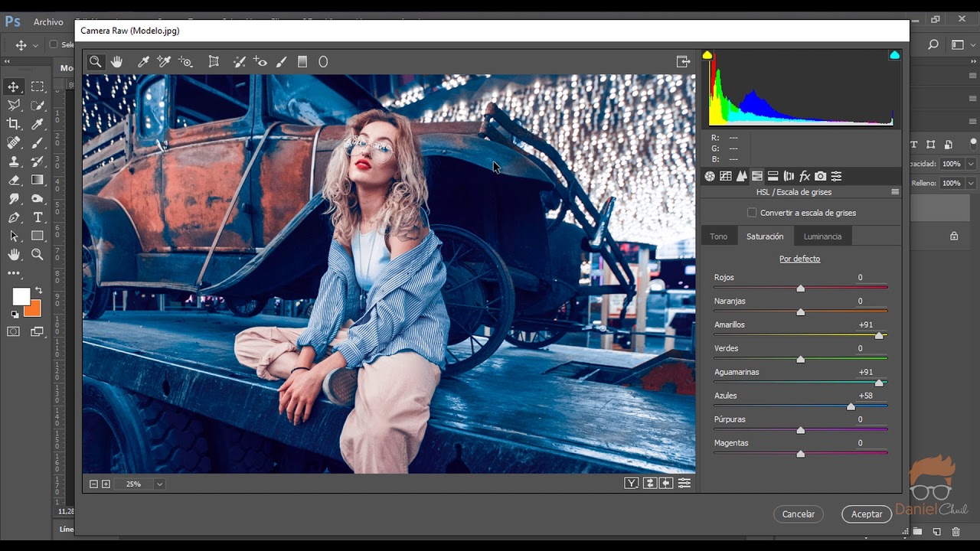Screen dimensions: 980x551
Task: Open the 25% zoom level dropdown
Action: pyautogui.click(x=159, y=484)
